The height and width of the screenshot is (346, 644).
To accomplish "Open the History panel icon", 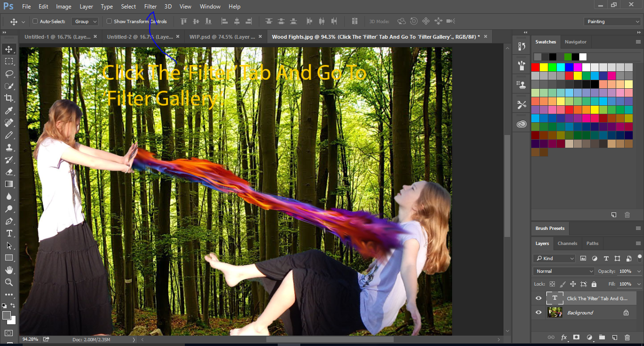I will (x=521, y=46).
